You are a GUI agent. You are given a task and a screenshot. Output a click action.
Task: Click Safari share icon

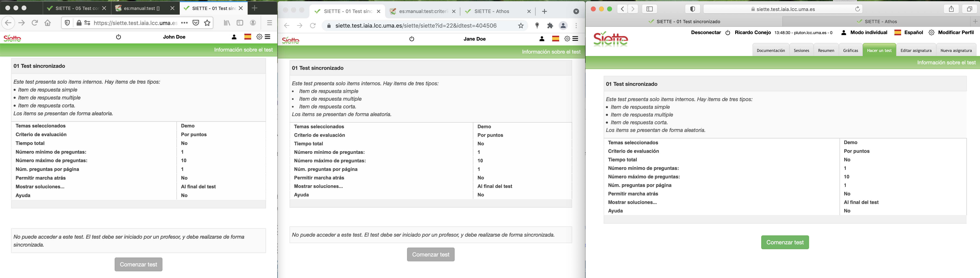coord(951,9)
